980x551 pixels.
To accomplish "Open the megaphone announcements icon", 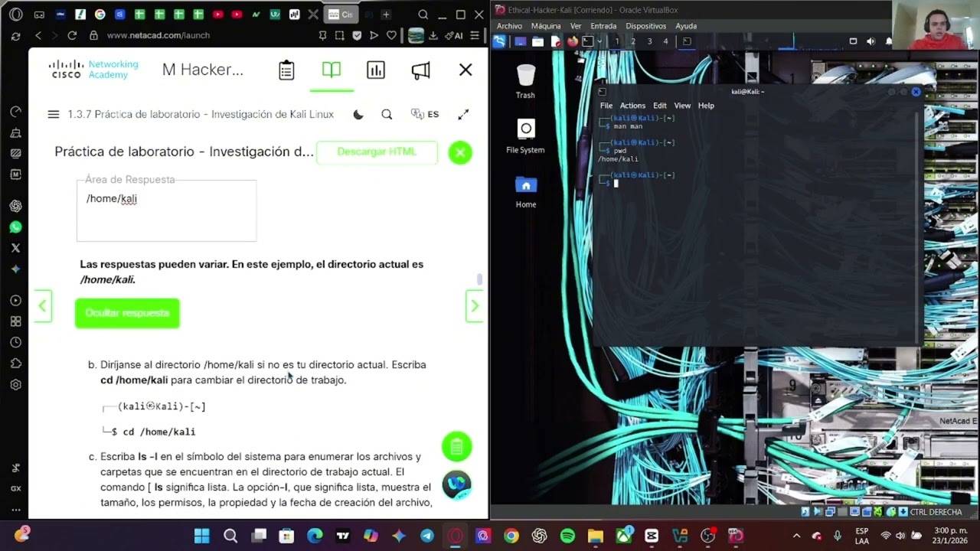I will pyautogui.click(x=420, y=70).
